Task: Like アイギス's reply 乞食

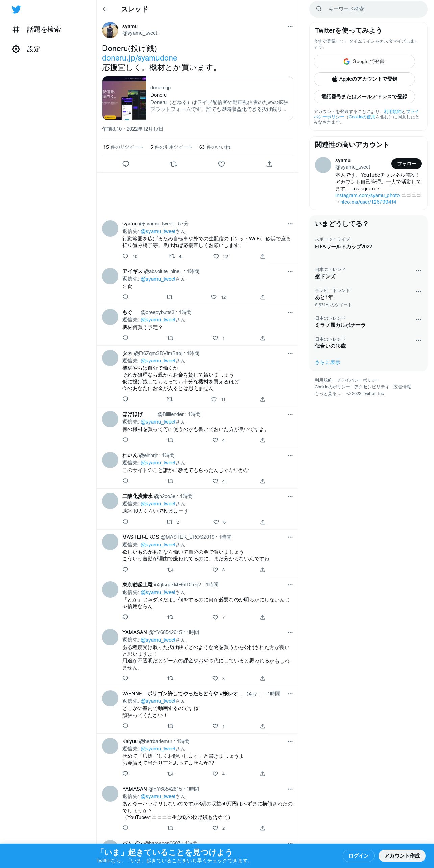Action: click(x=214, y=297)
